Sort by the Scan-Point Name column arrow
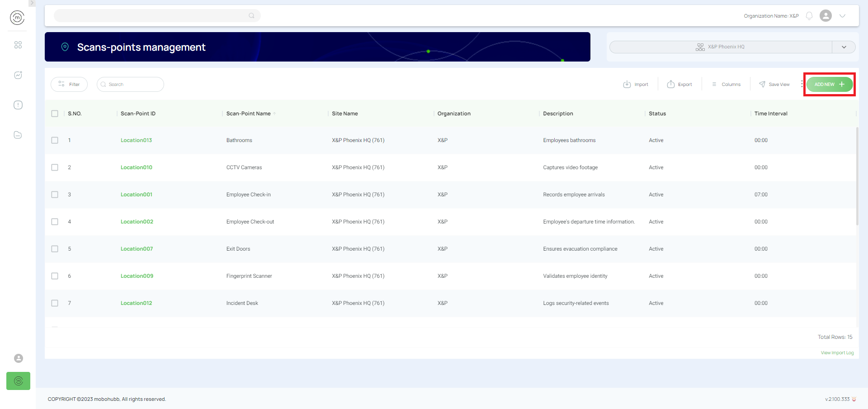This screenshot has width=868, height=409. click(275, 113)
